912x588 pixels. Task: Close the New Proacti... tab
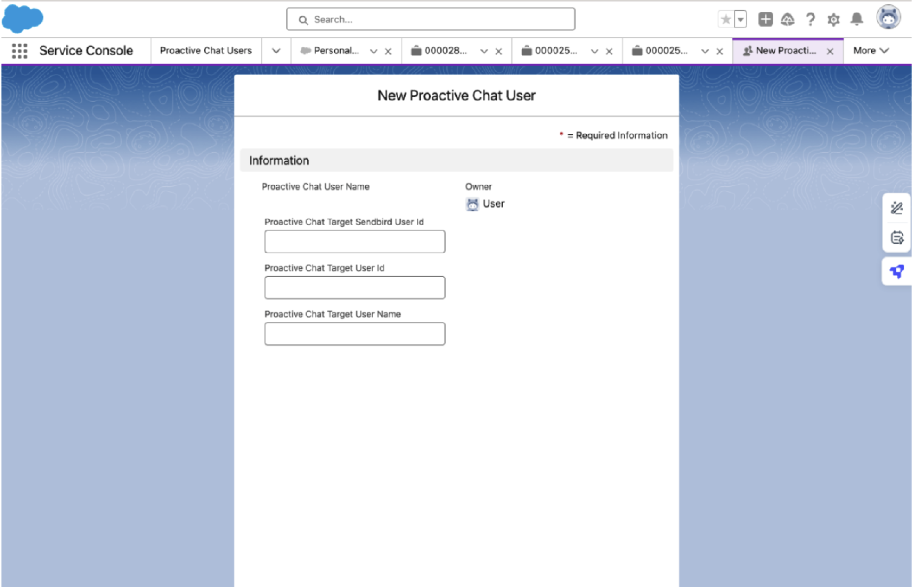point(830,51)
